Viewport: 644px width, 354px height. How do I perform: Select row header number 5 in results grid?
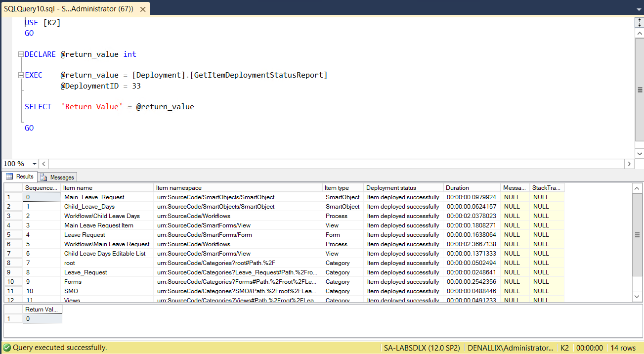13,235
